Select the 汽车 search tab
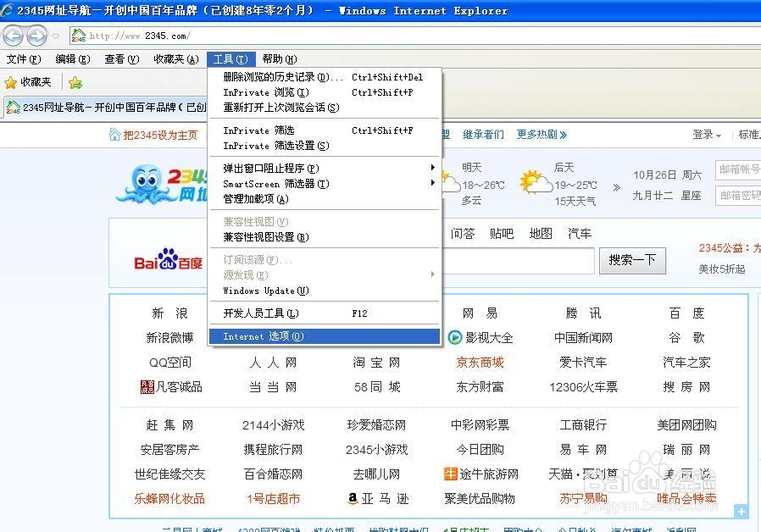Viewport: 761px width, 532px height. 580,234
